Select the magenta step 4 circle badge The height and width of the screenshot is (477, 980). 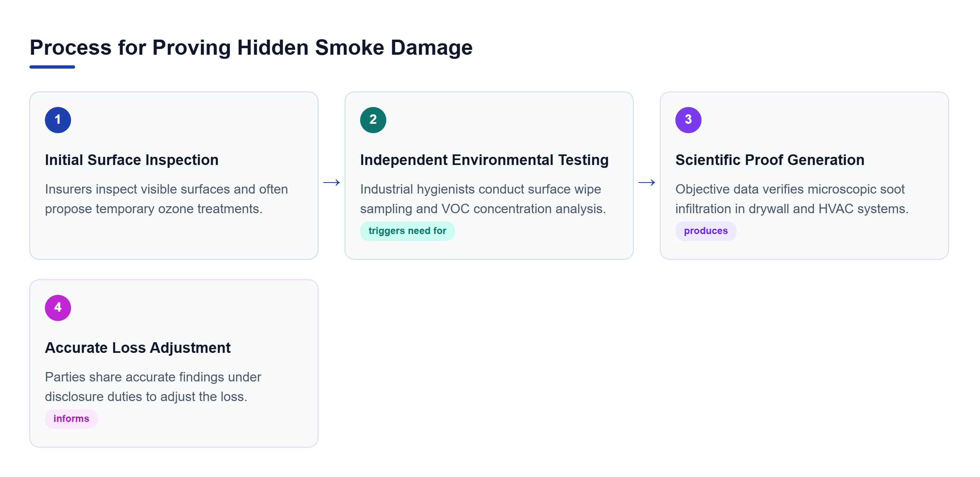click(x=58, y=308)
